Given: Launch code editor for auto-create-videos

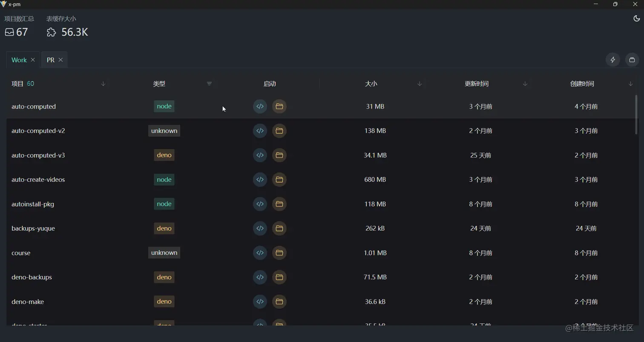Looking at the screenshot, I should [x=260, y=180].
